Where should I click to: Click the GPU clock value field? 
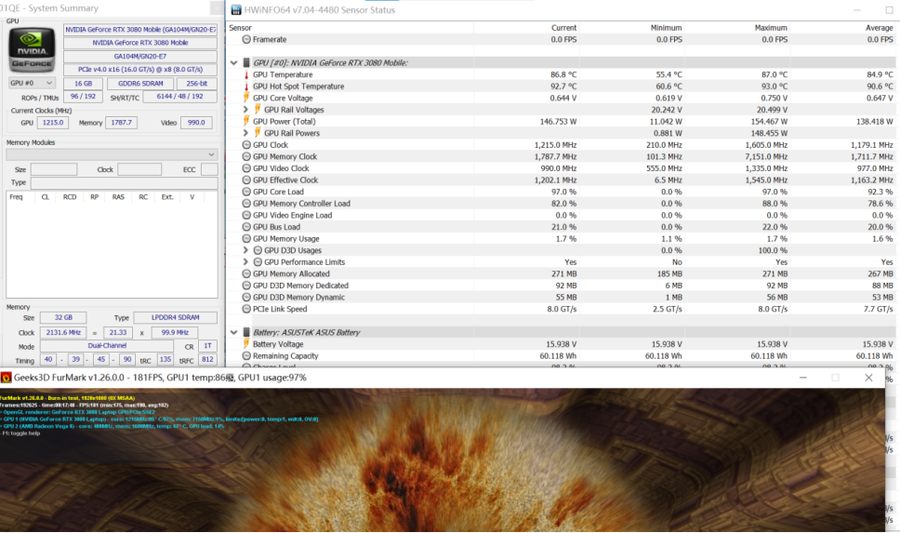52,123
